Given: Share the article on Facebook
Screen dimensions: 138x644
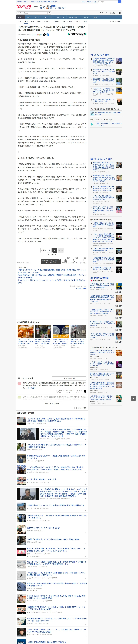Looking at the screenshot, I should (48, 35).
